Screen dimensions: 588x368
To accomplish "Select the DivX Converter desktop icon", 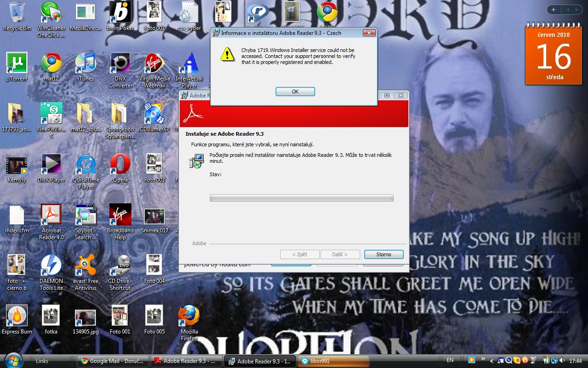I will [x=120, y=70].
